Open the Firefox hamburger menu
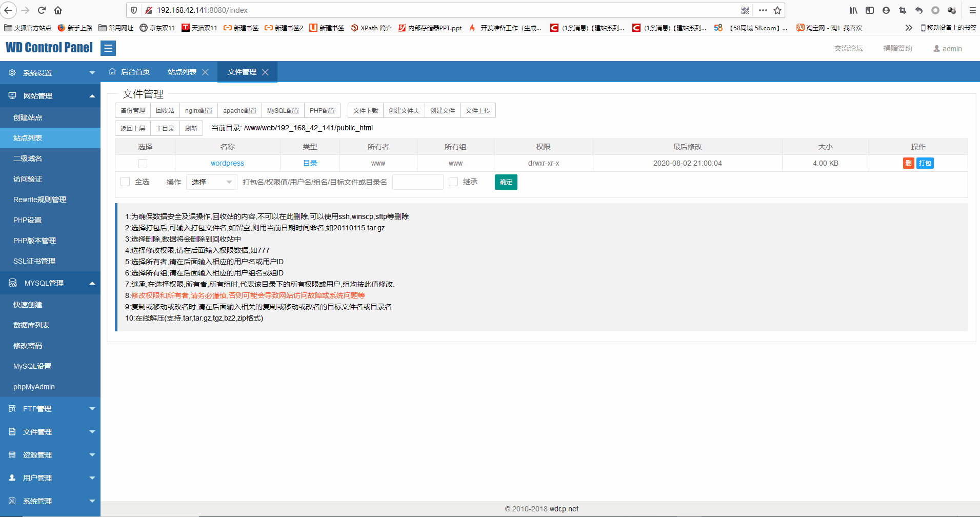Viewport: 980px width, 517px height. pyautogui.click(x=972, y=10)
